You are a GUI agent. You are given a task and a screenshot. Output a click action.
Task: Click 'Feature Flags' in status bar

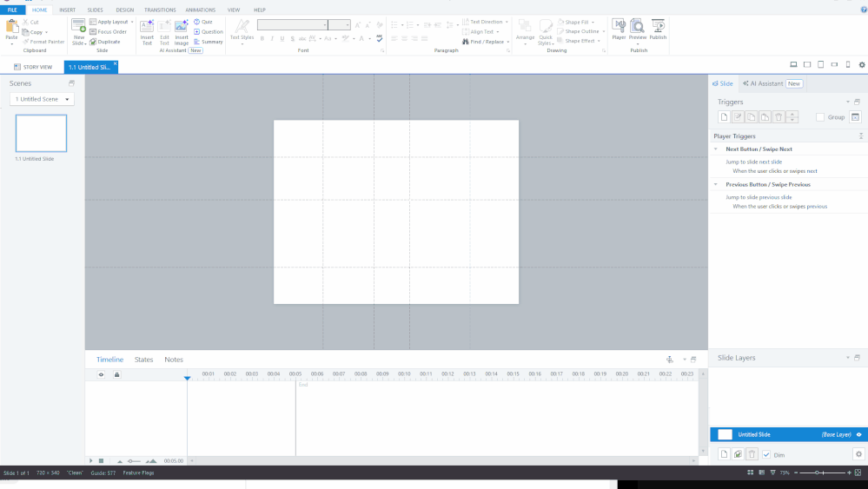tap(138, 473)
